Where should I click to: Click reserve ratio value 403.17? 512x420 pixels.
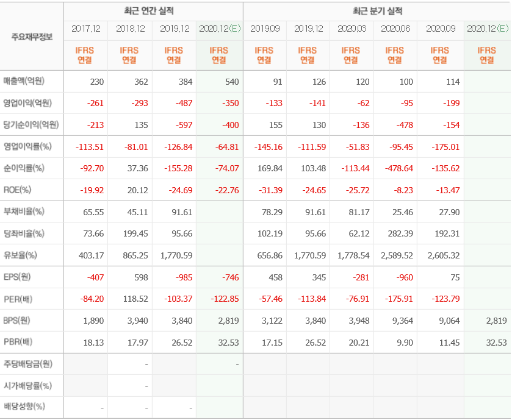[x=91, y=255]
